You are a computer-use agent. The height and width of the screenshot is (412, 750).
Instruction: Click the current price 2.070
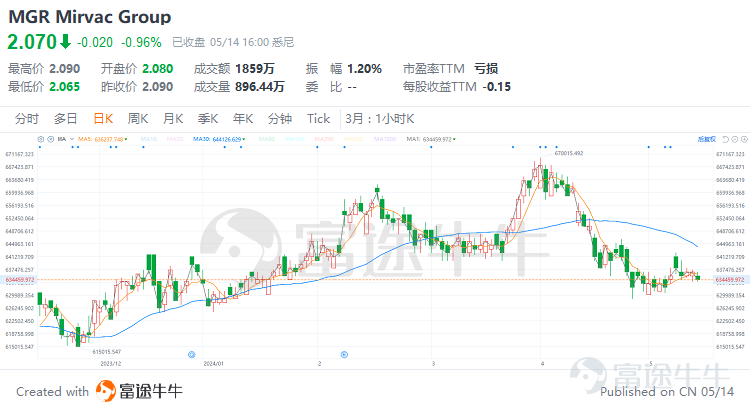point(32,42)
